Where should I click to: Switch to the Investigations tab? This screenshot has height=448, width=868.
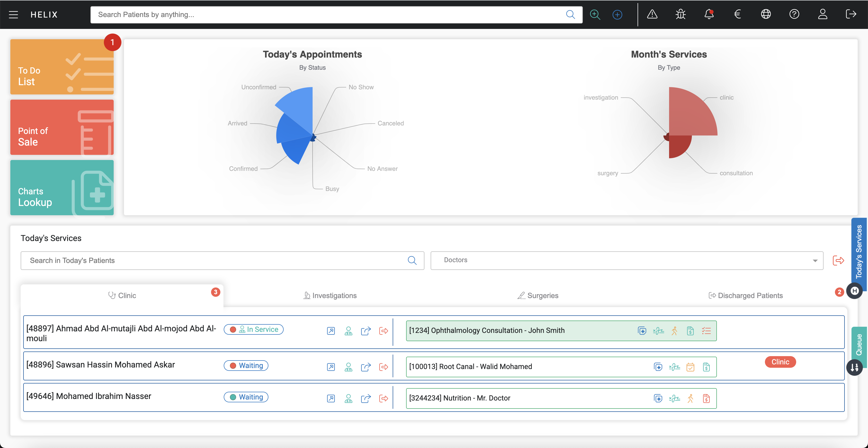click(x=330, y=295)
